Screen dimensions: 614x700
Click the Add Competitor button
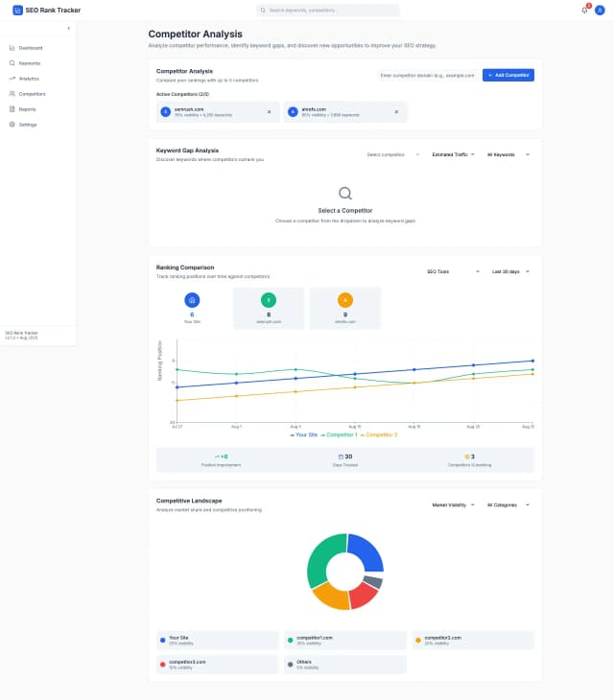tap(508, 75)
